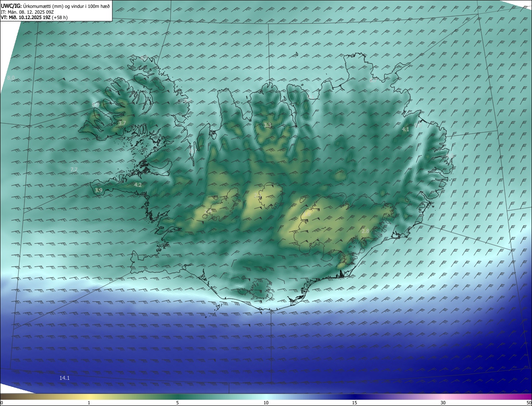Click the 4.1 value label in east Iceland
532x406 pixels.
click(x=405, y=129)
